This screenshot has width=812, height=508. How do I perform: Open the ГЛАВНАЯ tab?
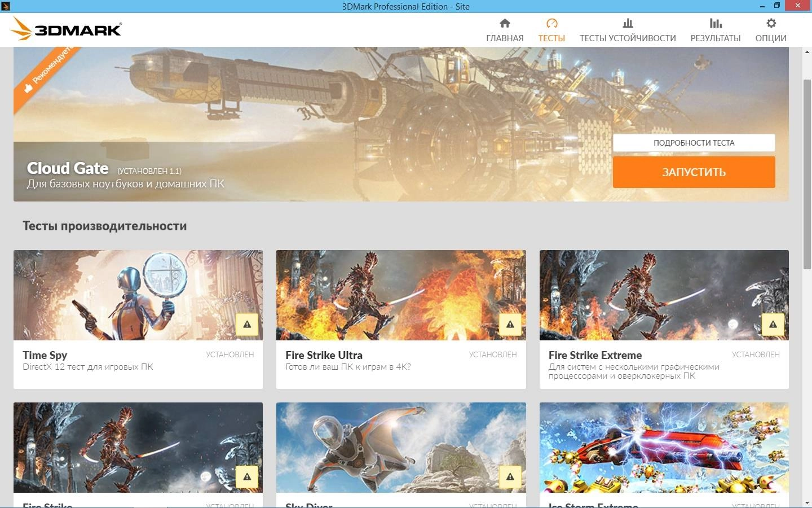click(505, 38)
